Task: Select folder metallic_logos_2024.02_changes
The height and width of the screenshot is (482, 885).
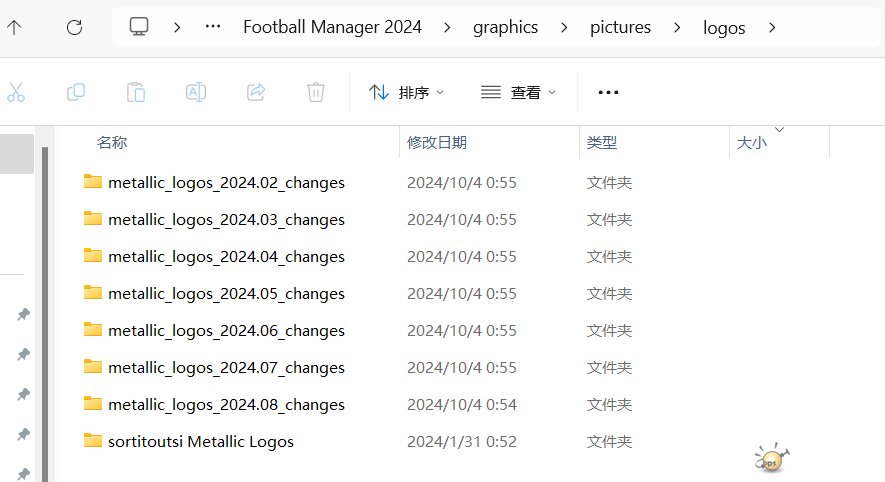Action: [x=226, y=182]
